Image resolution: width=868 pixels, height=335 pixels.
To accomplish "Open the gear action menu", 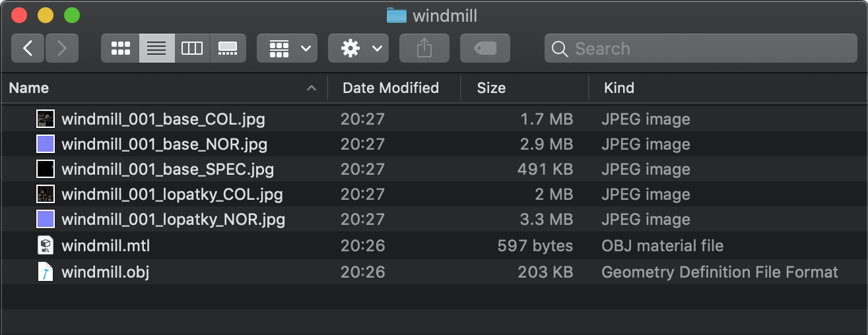I will click(358, 48).
